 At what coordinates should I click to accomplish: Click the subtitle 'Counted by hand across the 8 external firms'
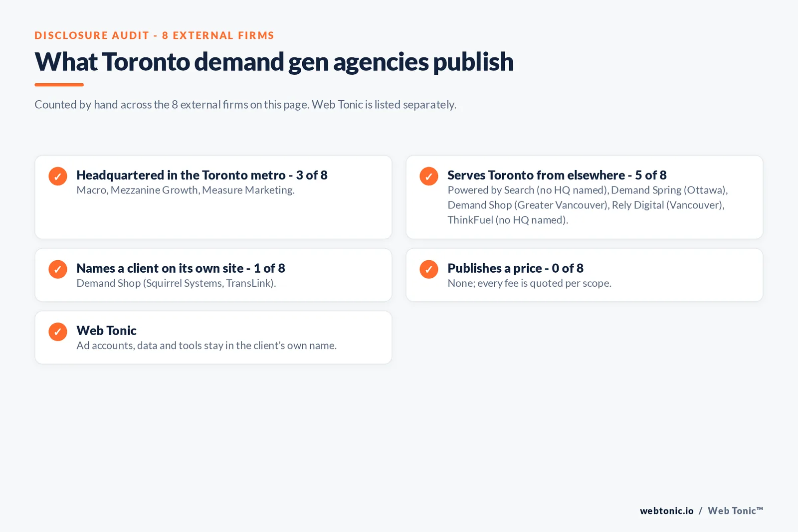coord(245,105)
